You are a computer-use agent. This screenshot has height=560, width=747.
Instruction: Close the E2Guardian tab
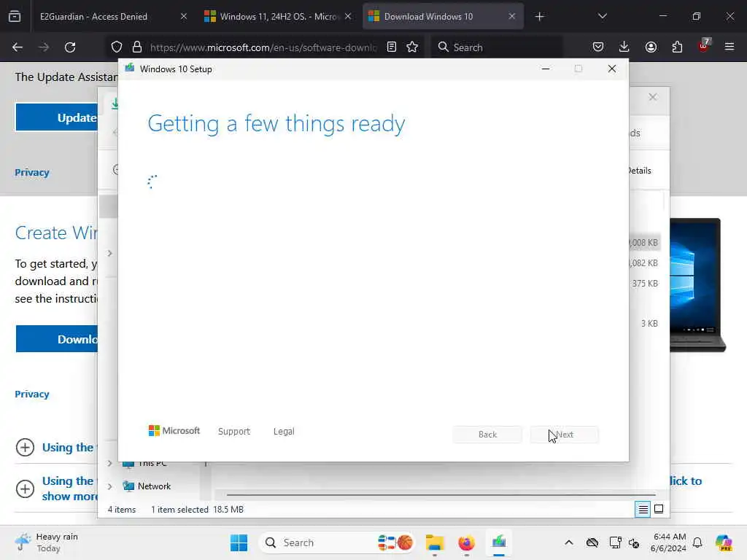[x=183, y=17]
